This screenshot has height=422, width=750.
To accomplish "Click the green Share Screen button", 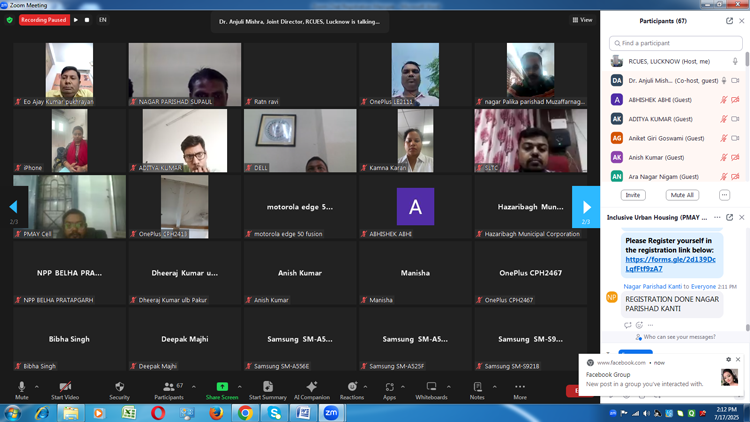I will [222, 390].
